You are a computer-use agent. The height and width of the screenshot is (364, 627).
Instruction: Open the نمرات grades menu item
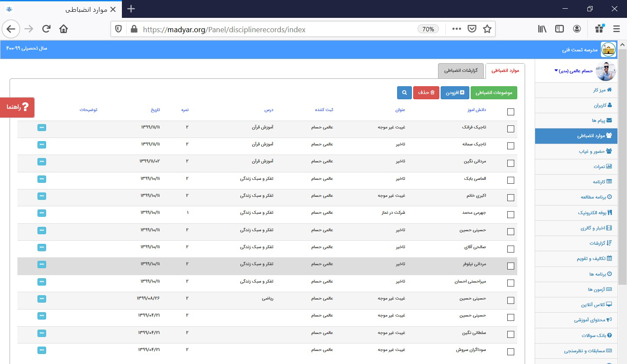576,166
